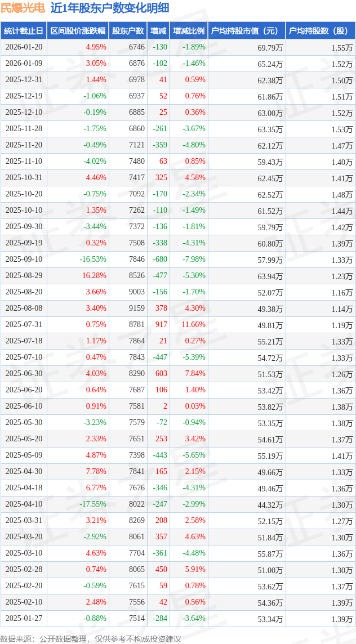
Task: Click the 2025-01-27 date cell
Action: pos(24,619)
